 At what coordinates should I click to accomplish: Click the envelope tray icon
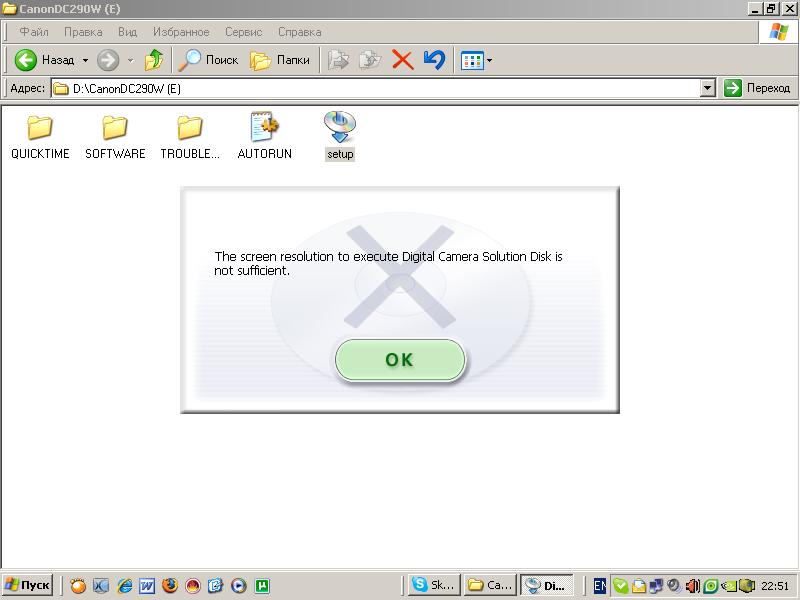(639, 586)
